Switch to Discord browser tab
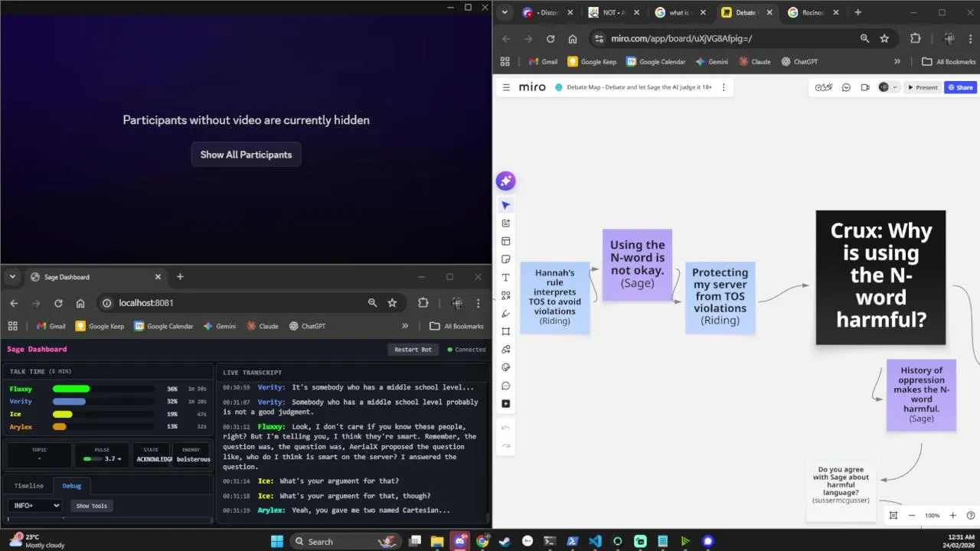 (548, 12)
